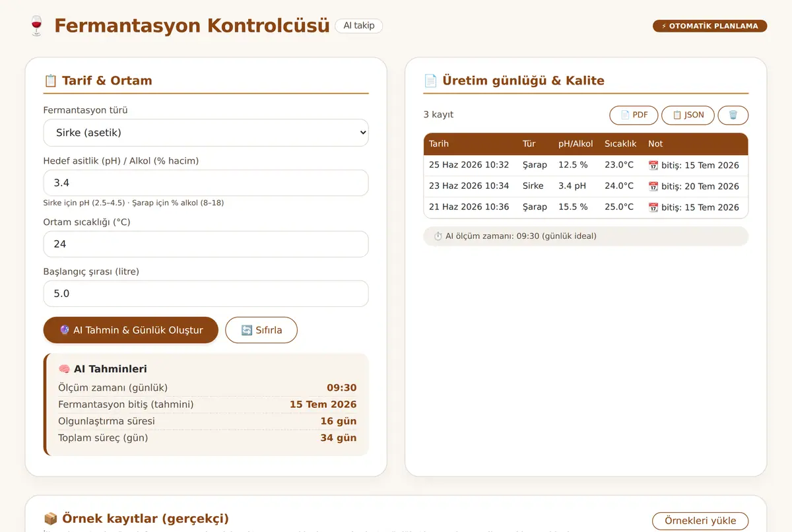Image resolution: width=792 pixels, height=532 pixels.
Task: Click the Ölçüm zamanı value 09:30
Action: coord(342,388)
